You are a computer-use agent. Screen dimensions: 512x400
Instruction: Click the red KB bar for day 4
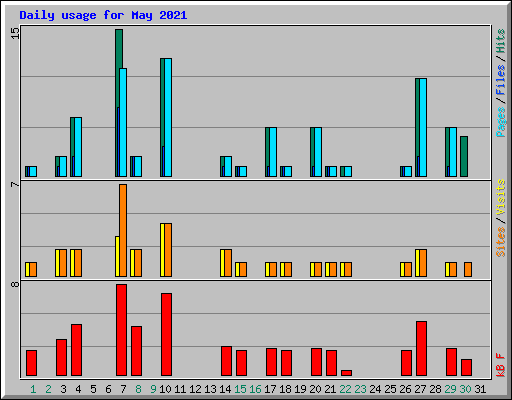(x=76, y=350)
